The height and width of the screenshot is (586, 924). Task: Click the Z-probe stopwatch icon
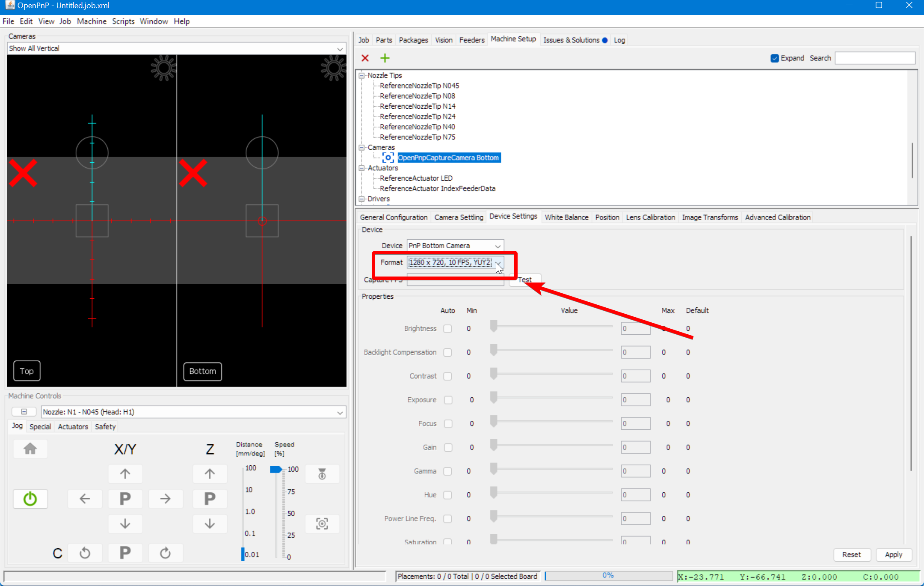tap(322, 474)
